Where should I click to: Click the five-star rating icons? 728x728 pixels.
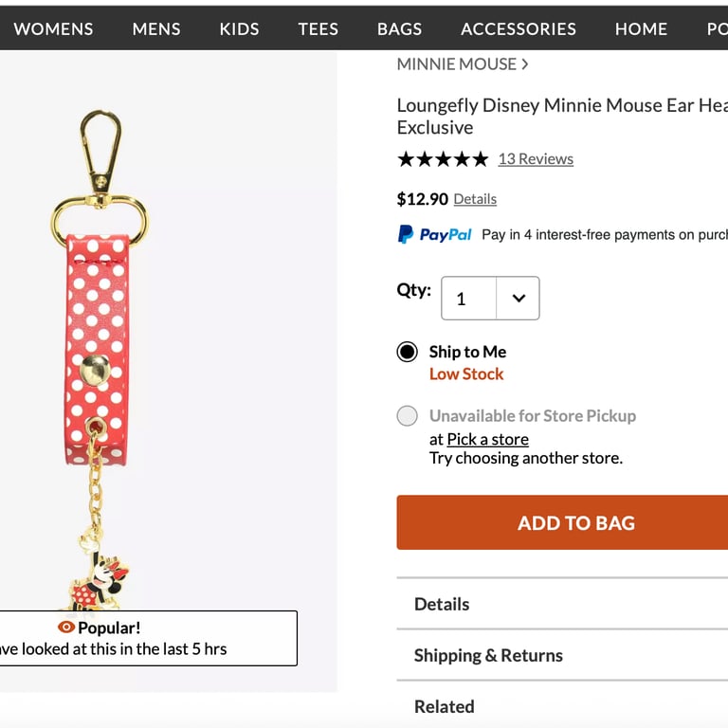click(443, 159)
